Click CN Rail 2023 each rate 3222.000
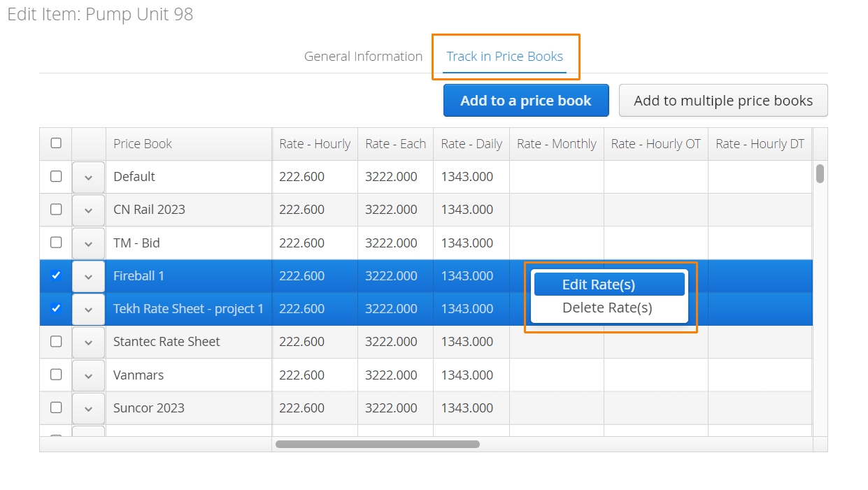 (x=395, y=210)
